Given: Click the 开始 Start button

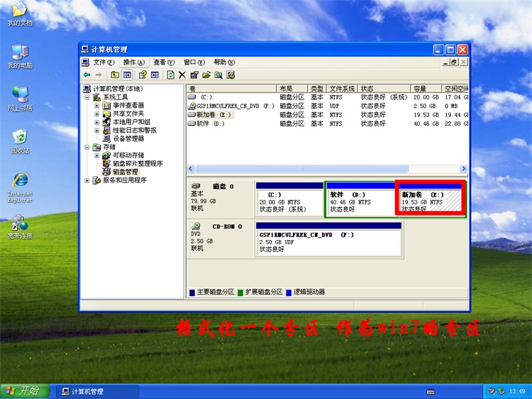Looking at the screenshot, I should (x=24, y=391).
